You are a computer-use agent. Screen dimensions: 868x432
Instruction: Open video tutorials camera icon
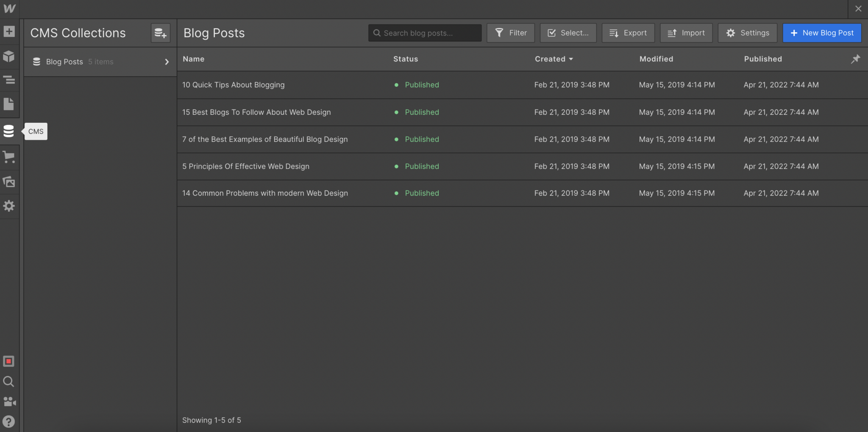pos(9,401)
